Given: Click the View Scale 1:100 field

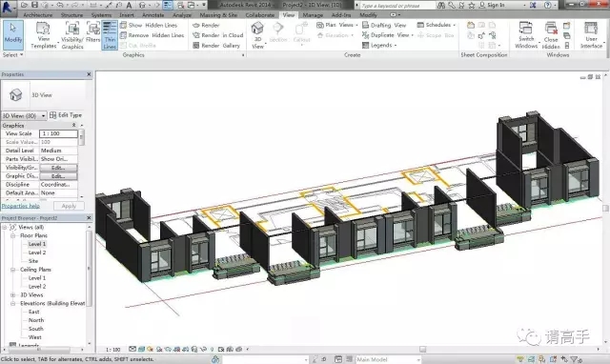Looking at the screenshot, I should [x=58, y=133].
